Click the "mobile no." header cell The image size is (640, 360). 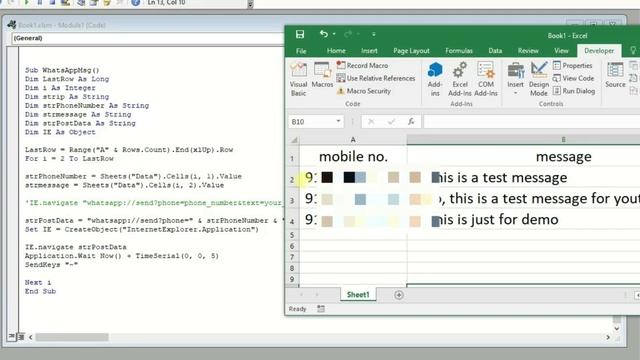pyautogui.click(x=353, y=156)
